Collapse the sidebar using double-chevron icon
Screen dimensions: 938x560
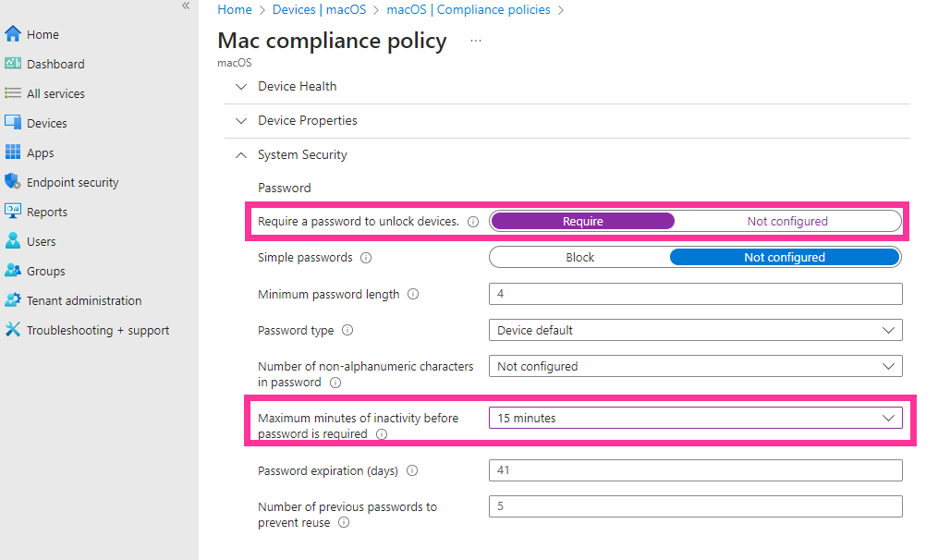tap(186, 6)
